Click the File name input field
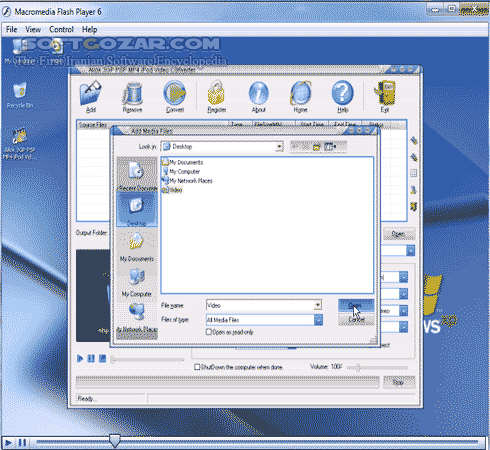 pos(260,305)
